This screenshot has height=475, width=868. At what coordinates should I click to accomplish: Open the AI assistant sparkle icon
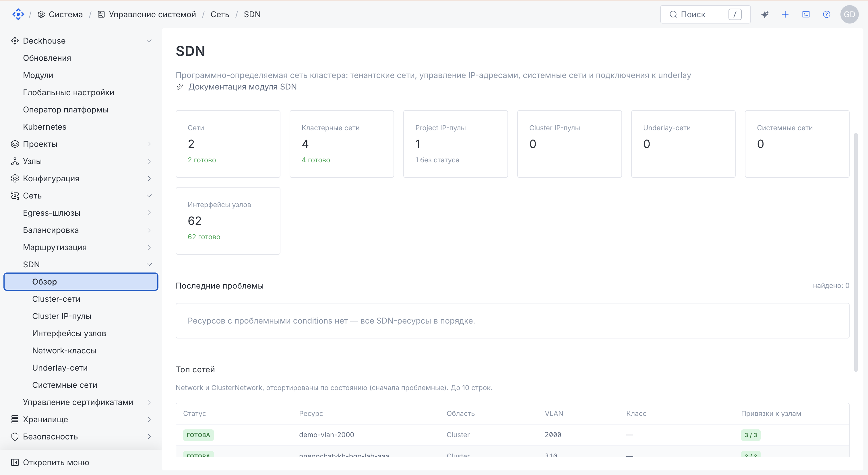[765, 14]
